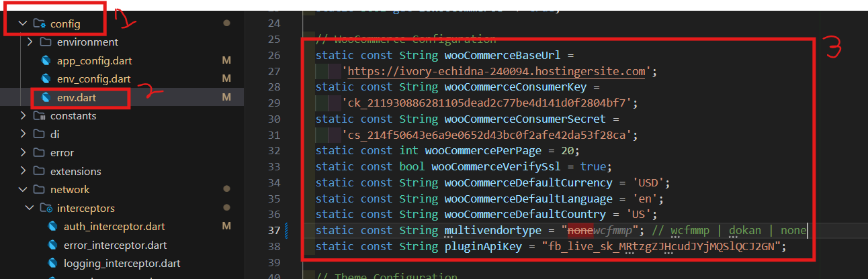
Task: Click the config folder icon
Action: [x=39, y=23]
